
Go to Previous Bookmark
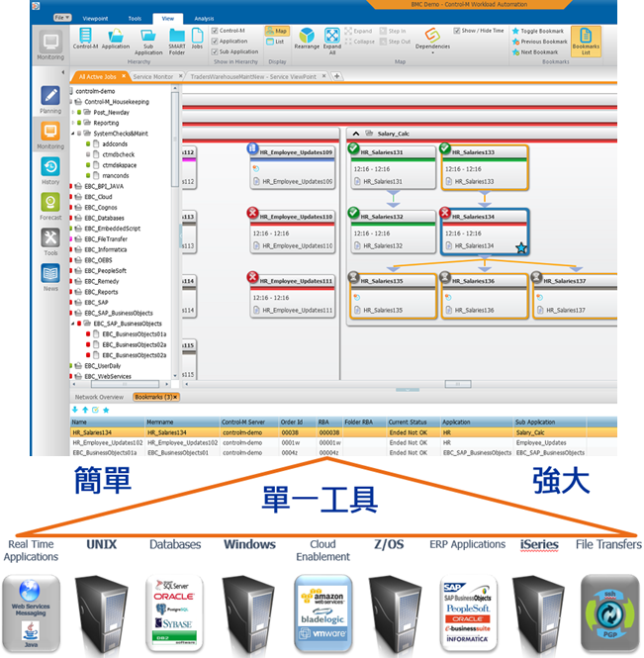(x=539, y=42)
